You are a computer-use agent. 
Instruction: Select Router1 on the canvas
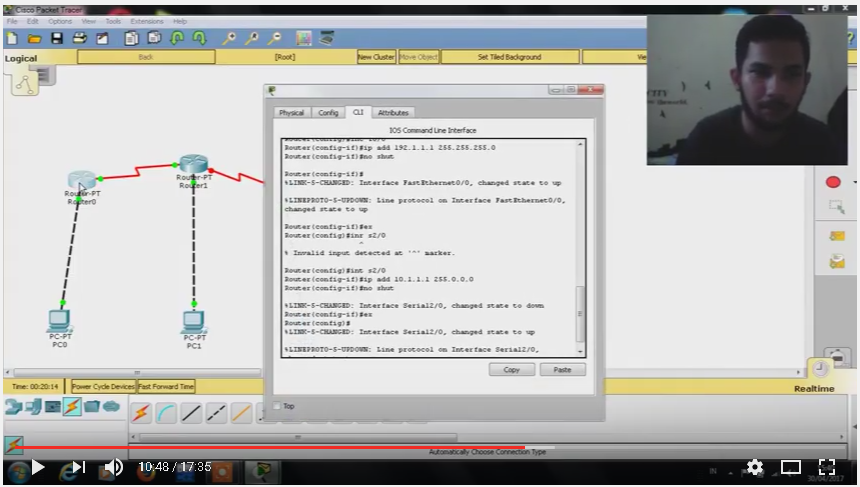pyautogui.click(x=194, y=164)
